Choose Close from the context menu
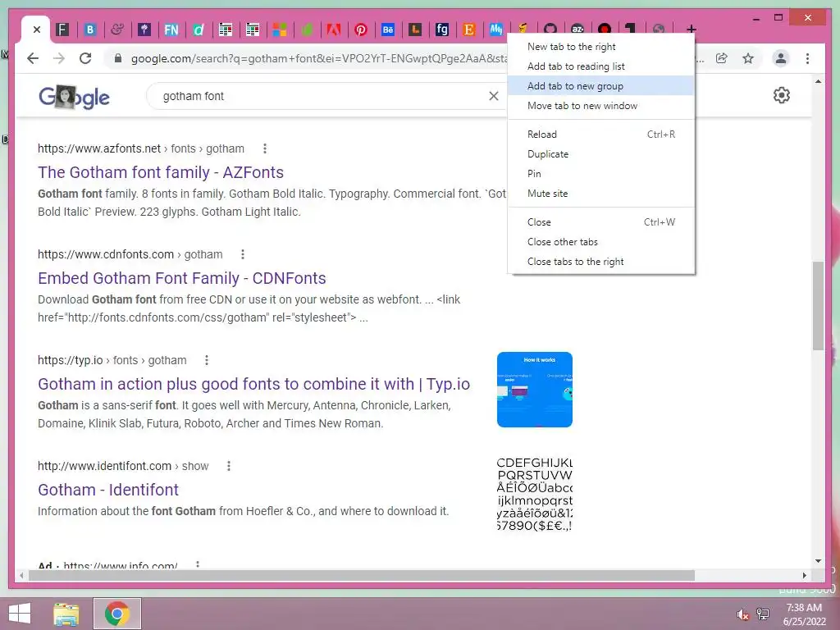Viewport: 840px width, 630px height. click(x=601, y=222)
